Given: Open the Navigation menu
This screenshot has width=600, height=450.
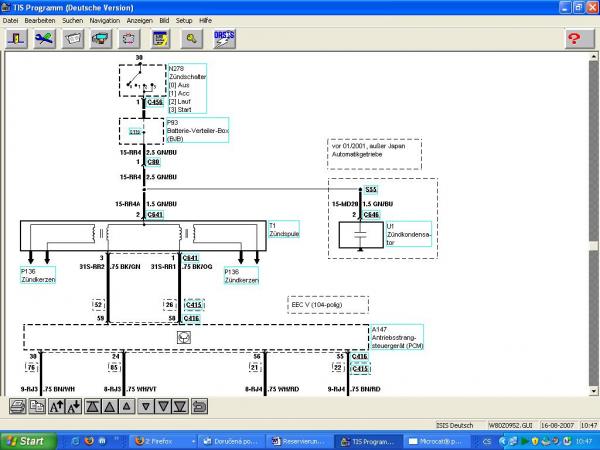Looking at the screenshot, I should tap(104, 20).
